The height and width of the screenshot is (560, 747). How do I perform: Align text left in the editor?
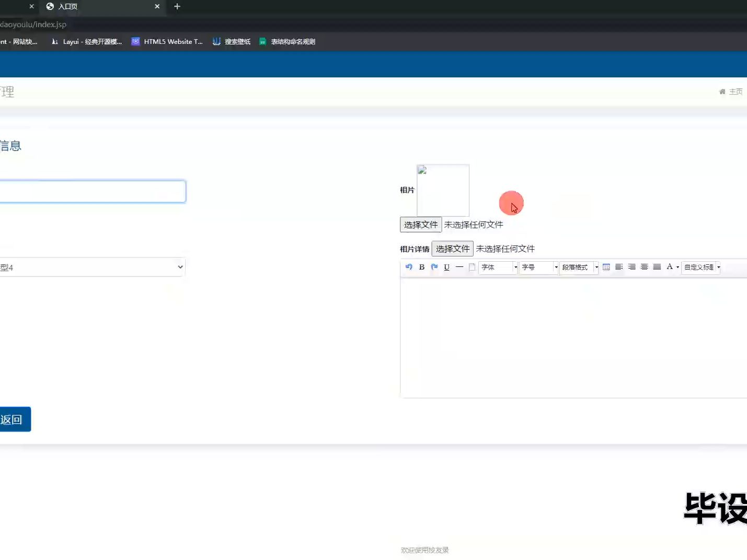tap(619, 267)
